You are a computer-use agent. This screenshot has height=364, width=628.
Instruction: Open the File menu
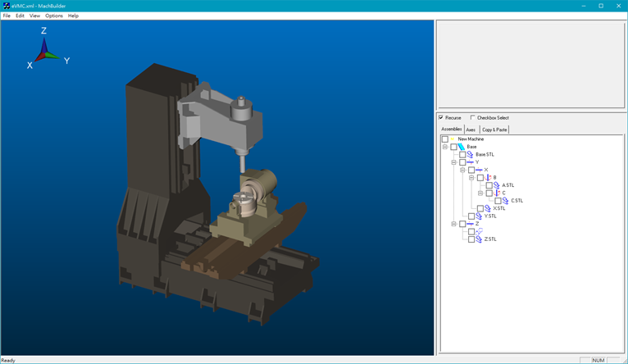[7, 16]
